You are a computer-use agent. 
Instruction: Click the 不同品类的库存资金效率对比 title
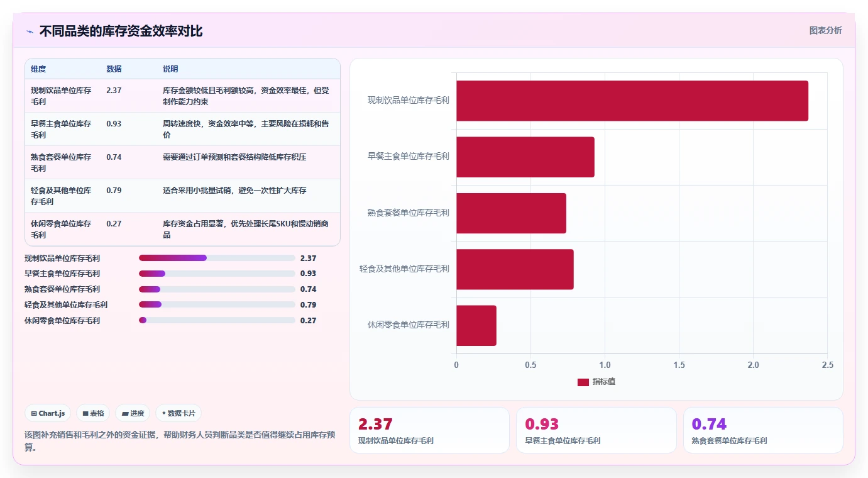[121, 31]
